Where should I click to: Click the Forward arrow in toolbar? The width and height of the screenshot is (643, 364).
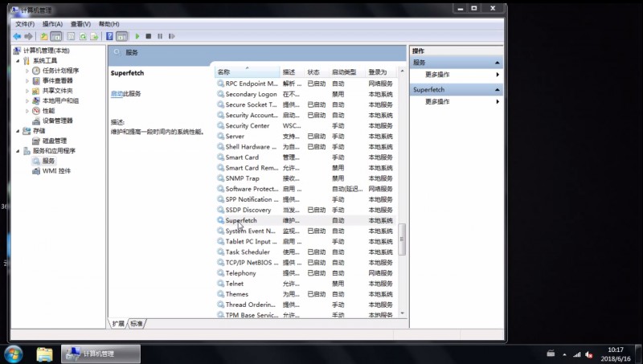pyautogui.click(x=28, y=36)
